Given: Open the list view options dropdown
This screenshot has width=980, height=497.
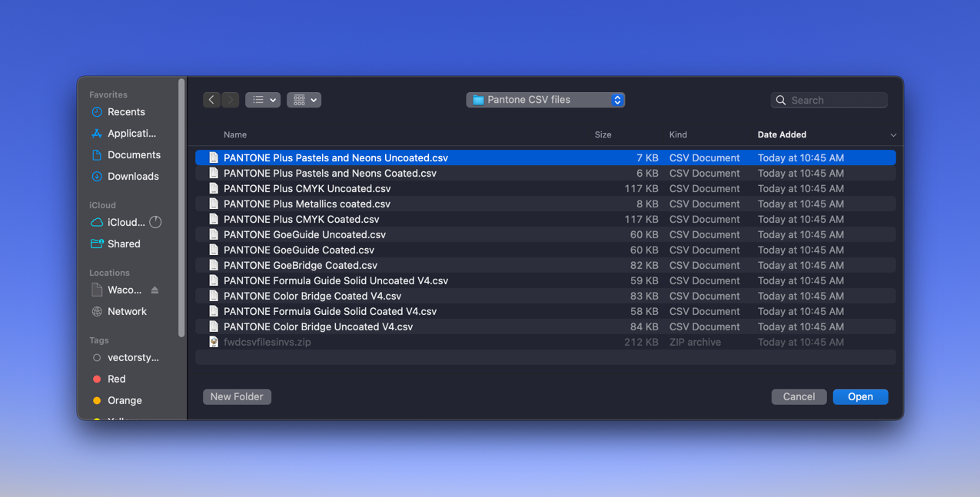Looking at the screenshot, I should [x=263, y=100].
